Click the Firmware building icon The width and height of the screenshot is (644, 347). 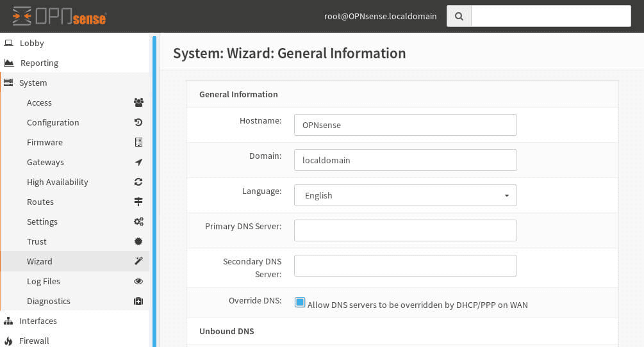[138, 142]
